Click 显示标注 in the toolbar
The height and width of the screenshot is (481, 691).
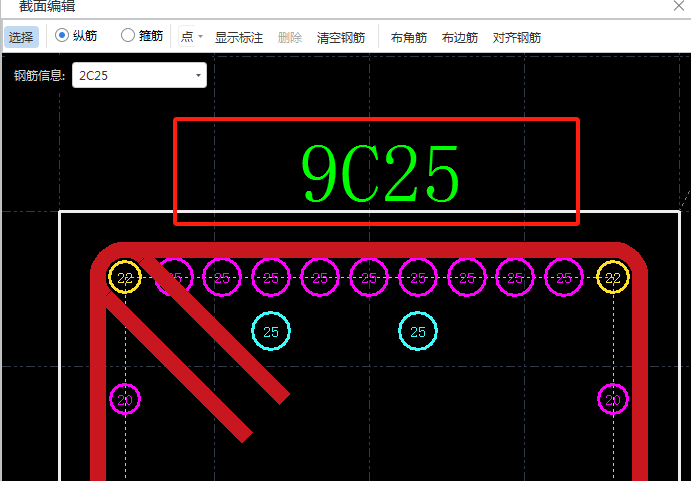pyautogui.click(x=239, y=37)
